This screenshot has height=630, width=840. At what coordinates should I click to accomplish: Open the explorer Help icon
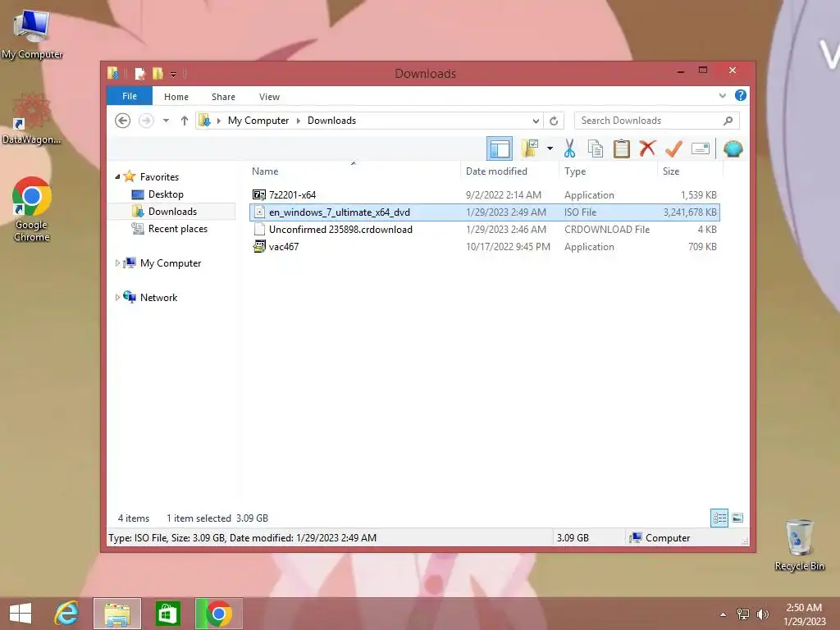click(741, 95)
